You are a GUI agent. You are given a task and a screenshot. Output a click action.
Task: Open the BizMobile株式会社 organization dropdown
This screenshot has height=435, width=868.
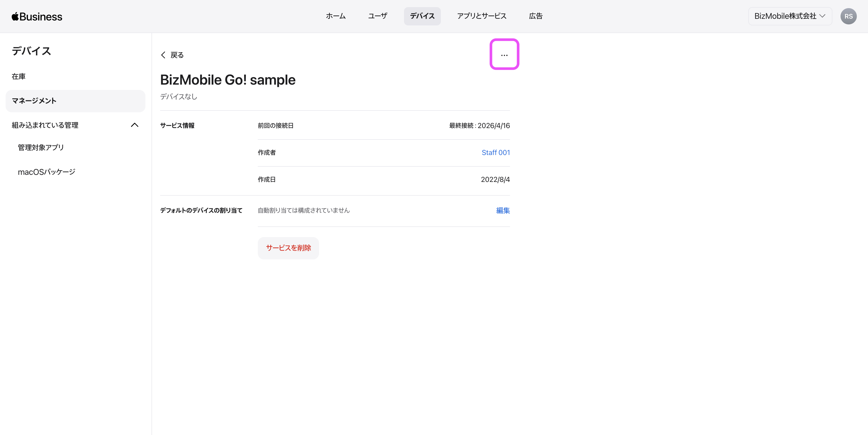tap(789, 16)
